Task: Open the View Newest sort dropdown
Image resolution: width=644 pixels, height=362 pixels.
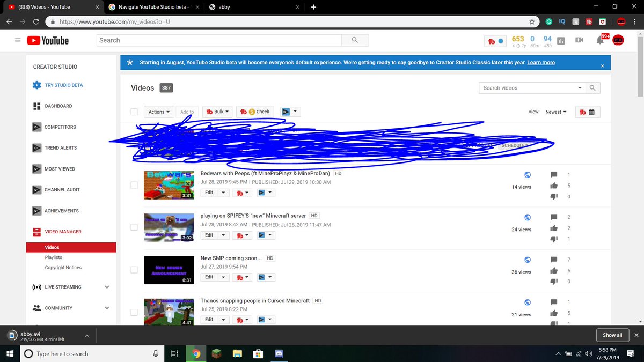Action: click(555, 112)
